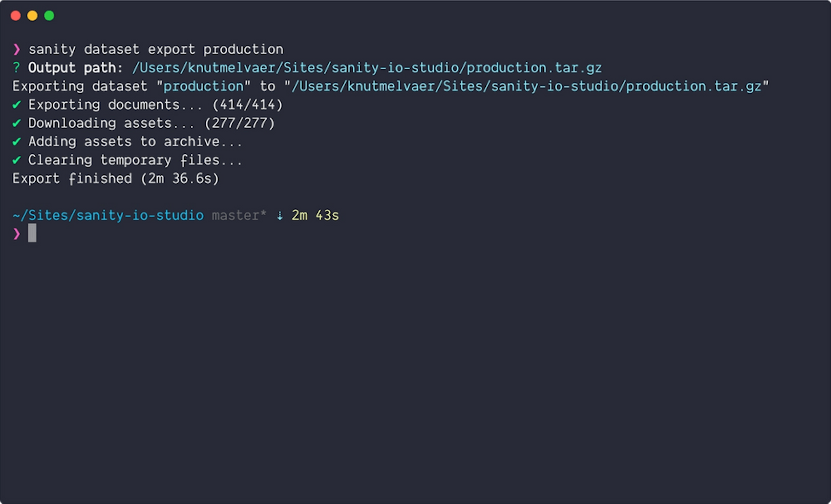Viewport: 831px width, 504px height.
Task: Click the green maximize window button
Action: [49, 16]
